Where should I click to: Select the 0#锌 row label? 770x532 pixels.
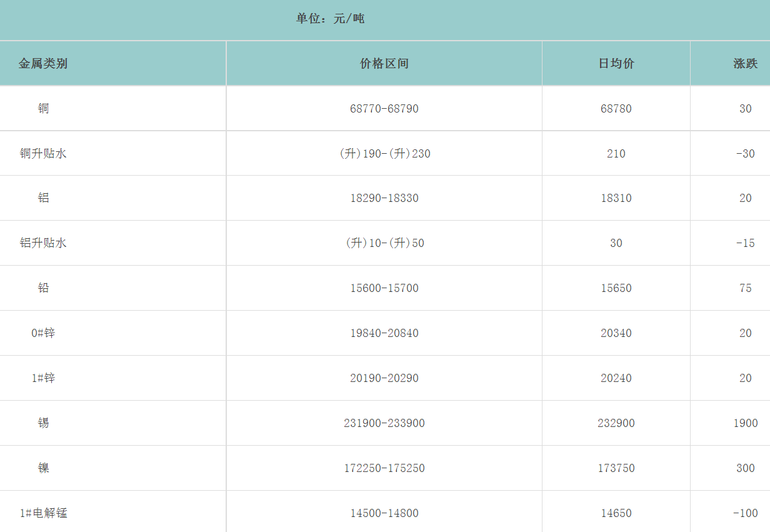(x=43, y=333)
